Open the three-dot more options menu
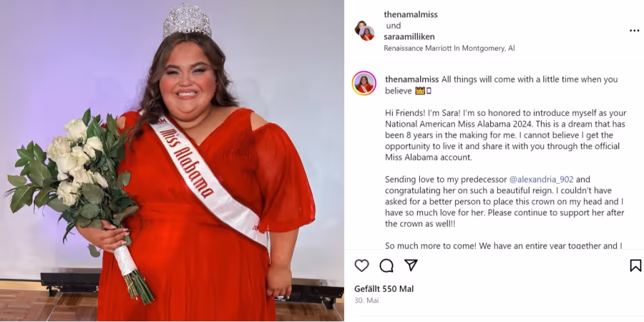This screenshot has width=644, height=322. click(634, 31)
